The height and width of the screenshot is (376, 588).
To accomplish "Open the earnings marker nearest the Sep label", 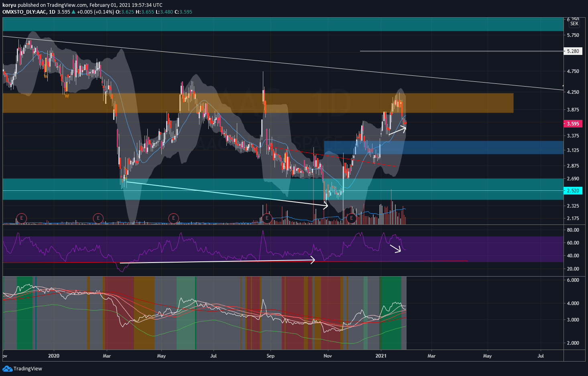I will click(x=267, y=218).
